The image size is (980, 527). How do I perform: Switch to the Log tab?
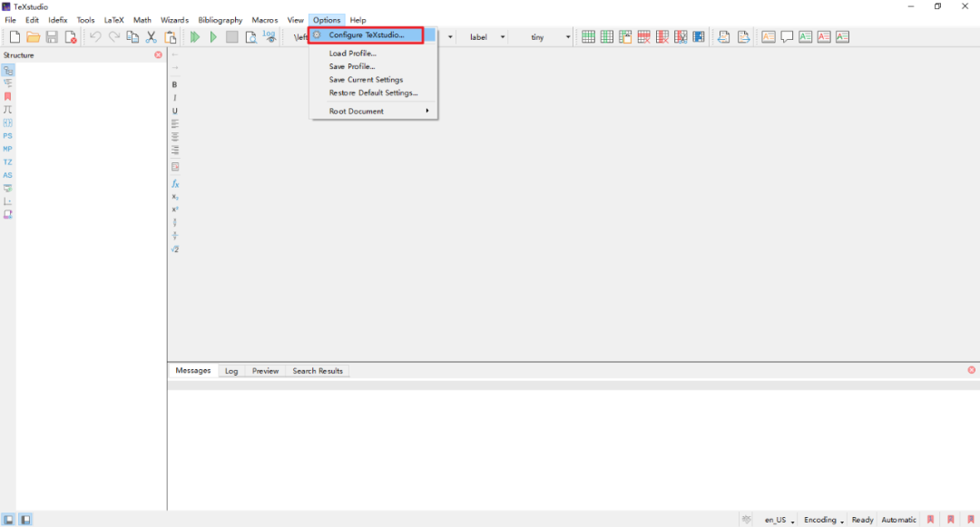tap(231, 371)
